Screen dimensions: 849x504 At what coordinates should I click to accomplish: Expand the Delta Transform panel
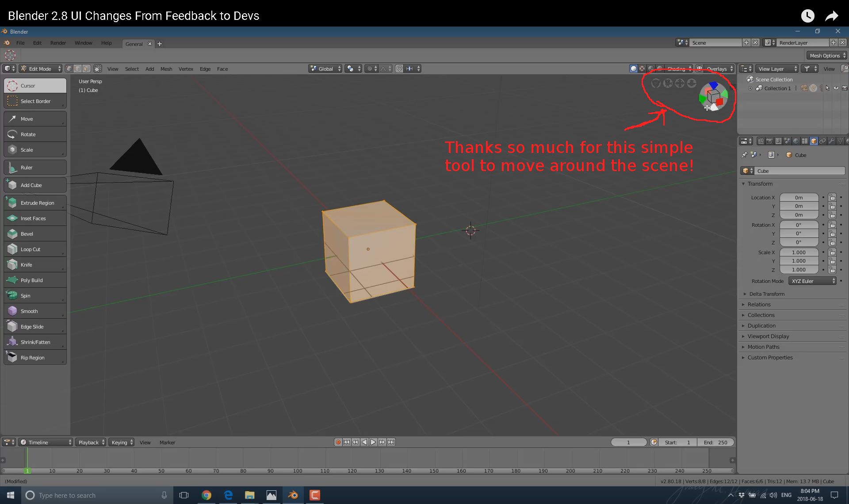[x=767, y=294]
